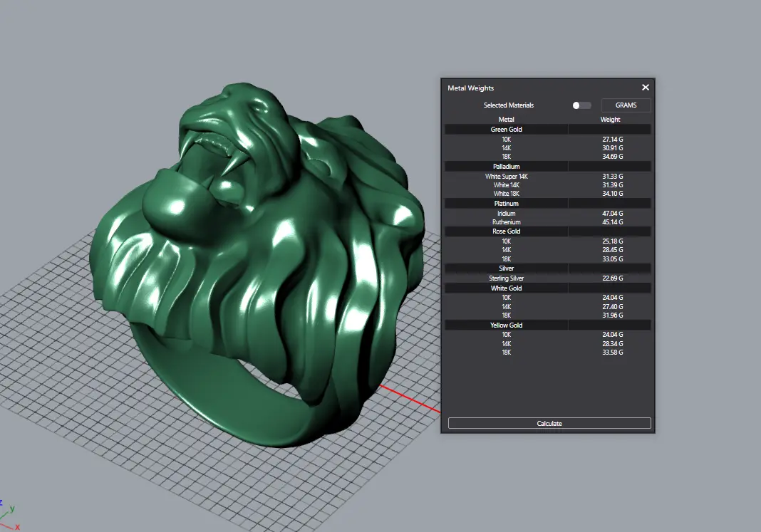
Task: Select the Green Gold category header
Action: coord(506,130)
